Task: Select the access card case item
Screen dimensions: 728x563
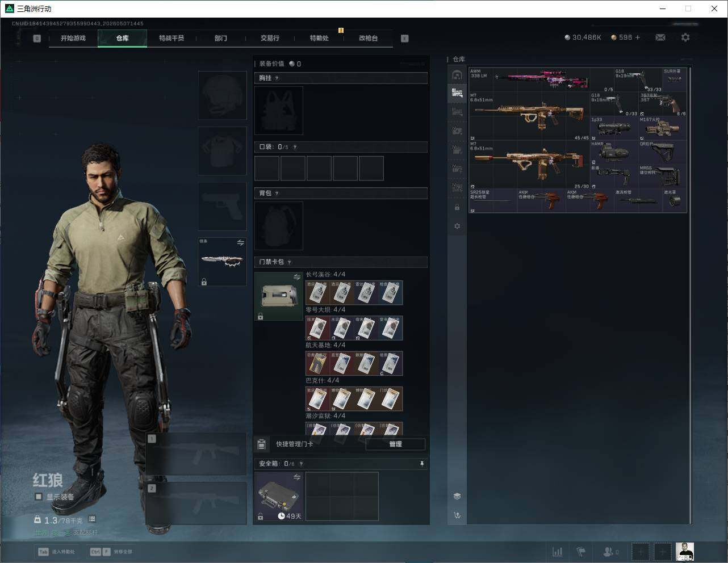Action: point(279,296)
